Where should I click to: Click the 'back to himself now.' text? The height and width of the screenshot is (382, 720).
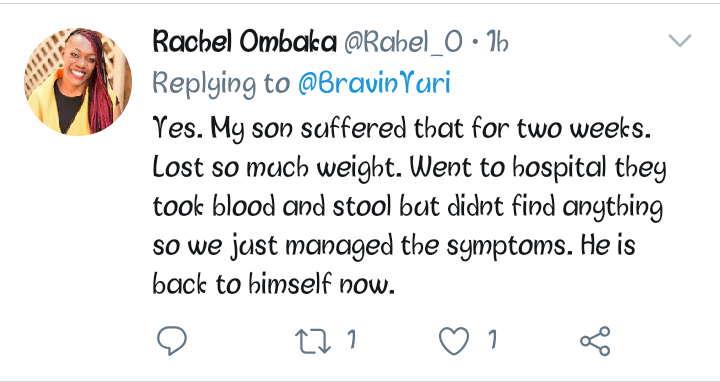click(274, 283)
